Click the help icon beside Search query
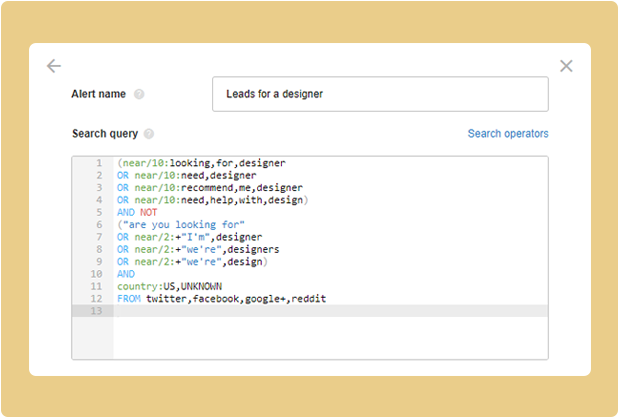The image size is (619, 418). coord(149,134)
